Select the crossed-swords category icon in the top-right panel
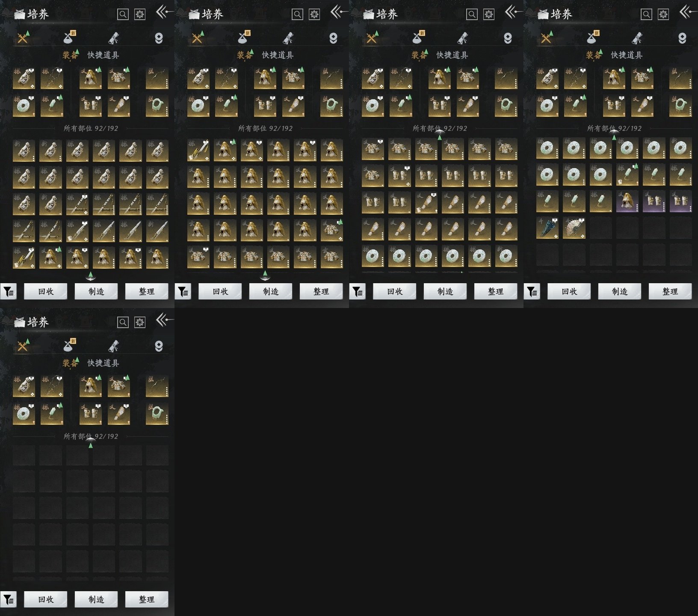698x616 pixels. pyautogui.click(x=546, y=38)
